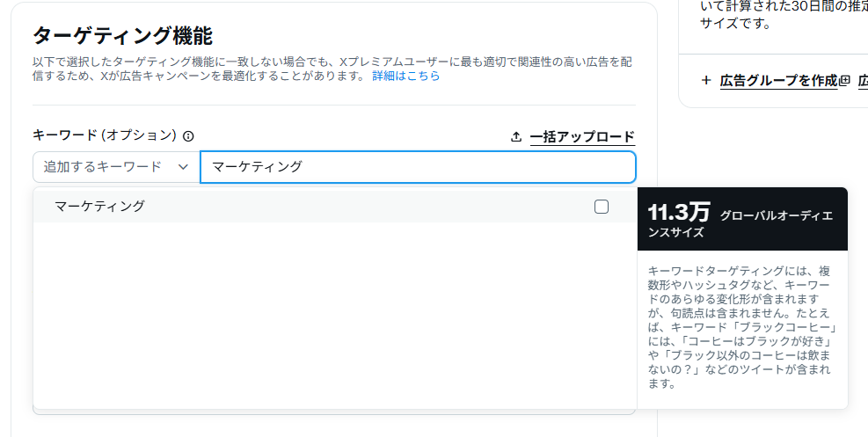Click the plus icon beside 広告グループを作成
Image resolution: width=868 pixels, height=437 pixels.
click(706, 81)
